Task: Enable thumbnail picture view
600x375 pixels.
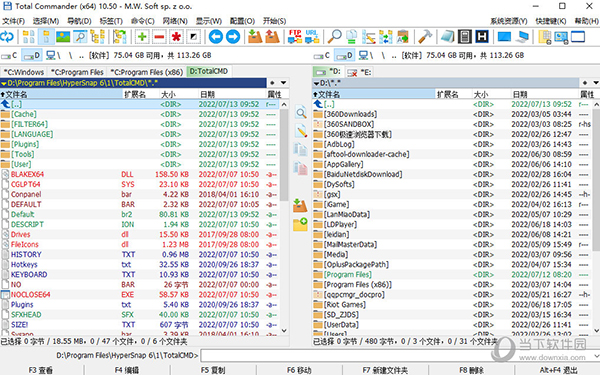Action: coord(63,37)
